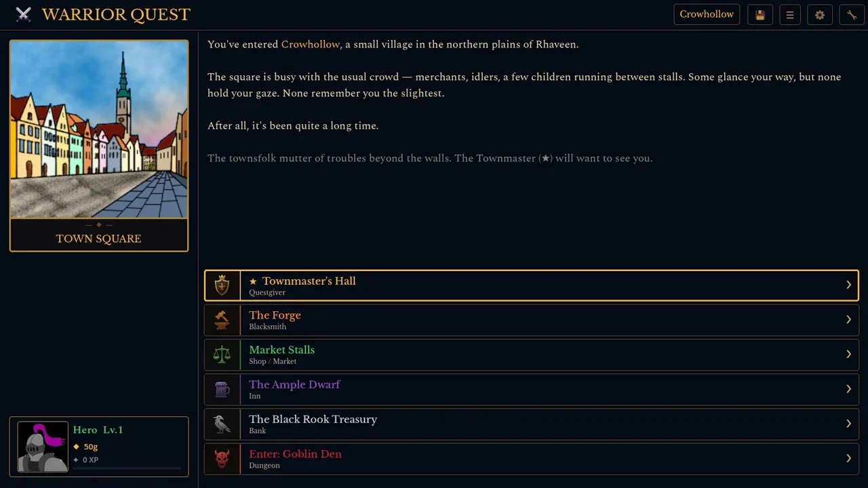Click the hero XP progress bar
The width and height of the screenshot is (868, 488).
[x=127, y=468]
